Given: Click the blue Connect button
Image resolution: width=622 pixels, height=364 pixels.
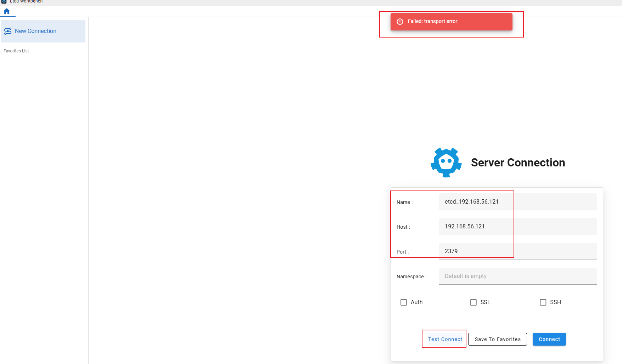Looking at the screenshot, I should [x=549, y=339].
